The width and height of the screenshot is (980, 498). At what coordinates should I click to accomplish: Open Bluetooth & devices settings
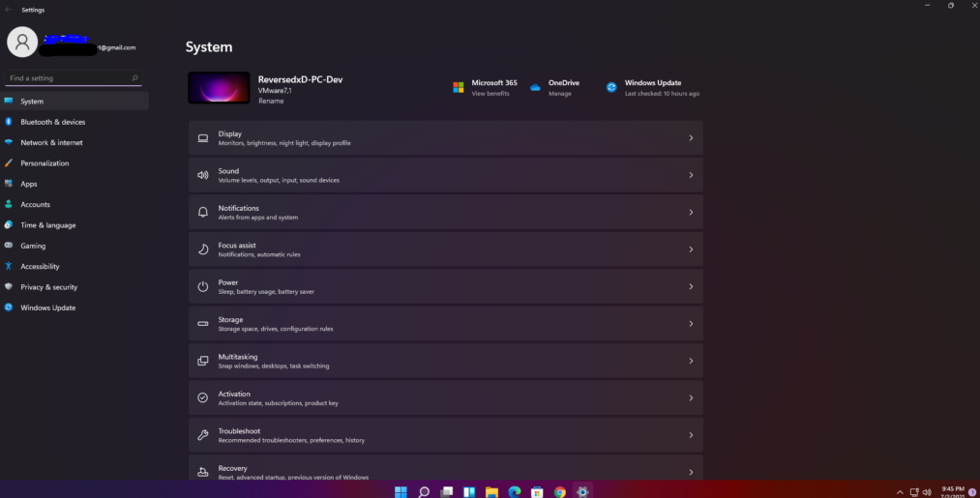pyautogui.click(x=52, y=122)
